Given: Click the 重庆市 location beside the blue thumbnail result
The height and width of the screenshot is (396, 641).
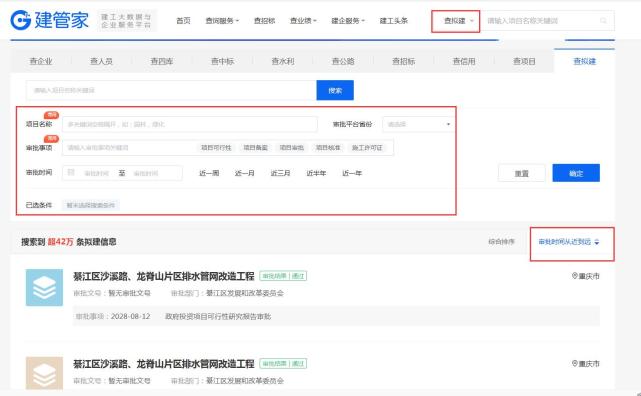Looking at the screenshot, I should (585, 276).
